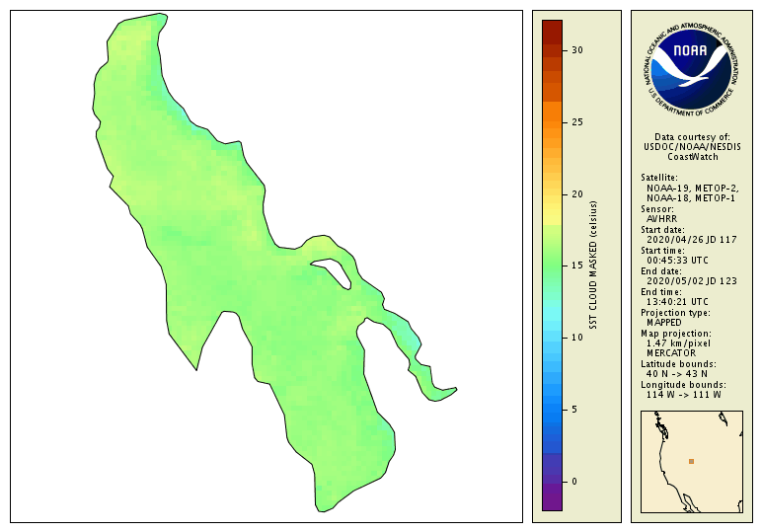Click the '13:40:21 UTC' value

677,302
